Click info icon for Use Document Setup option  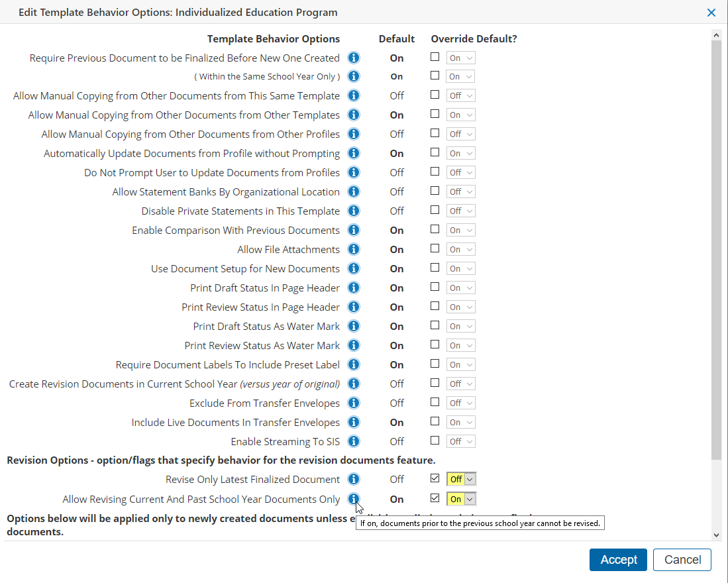click(x=353, y=268)
